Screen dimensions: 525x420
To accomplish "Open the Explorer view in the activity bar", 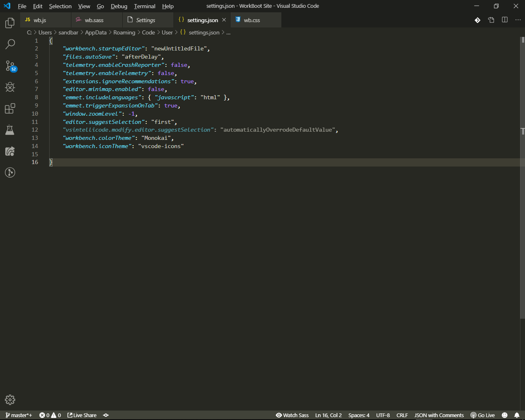I will [x=10, y=23].
